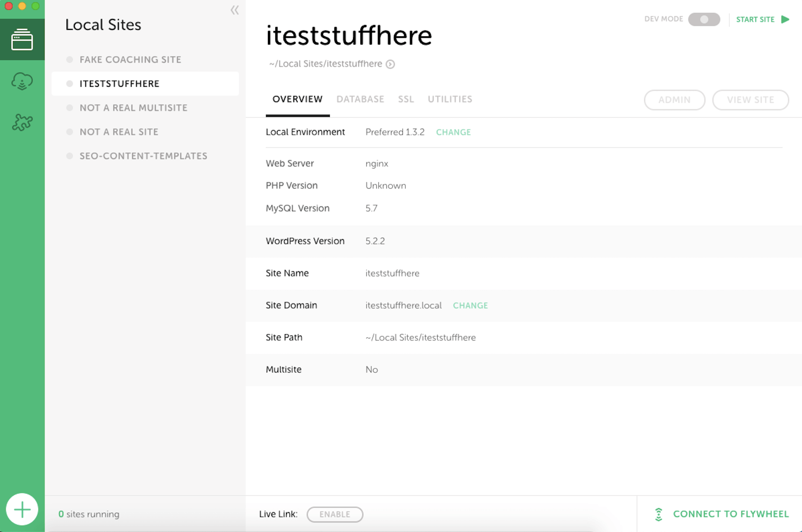Click the PHP Version Unknown value
This screenshot has height=532, width=802.
click(386, 186)
